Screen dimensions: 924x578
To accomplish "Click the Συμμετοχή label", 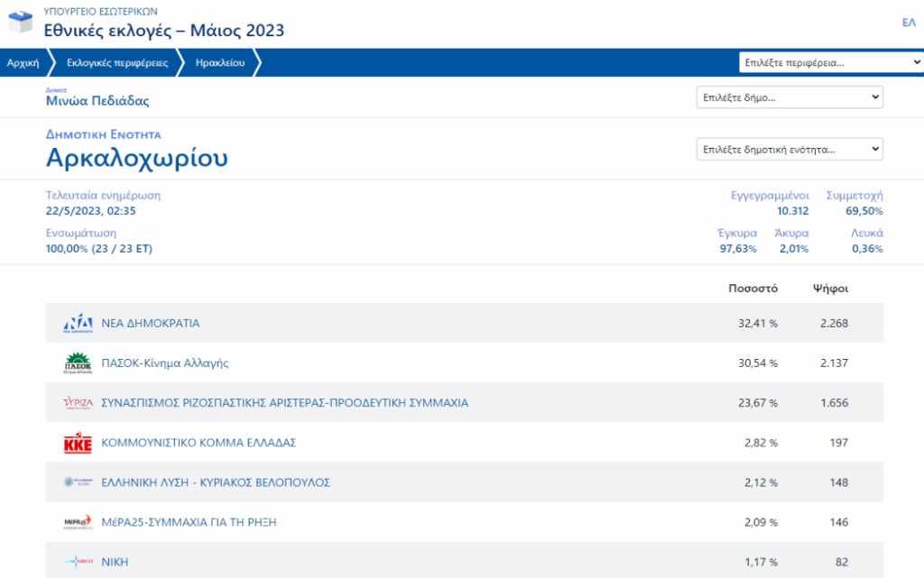I will tap(855, 196).
